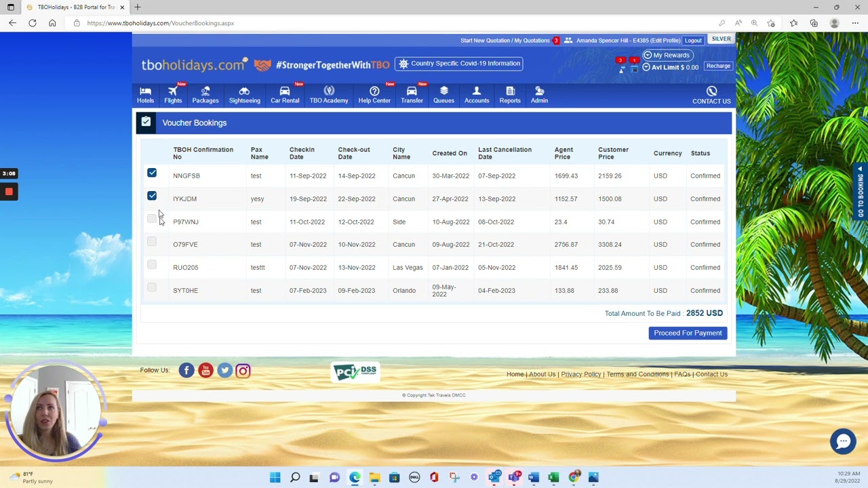Open Sightseeing from the navigation bar
This screenshot has width=868, height=488.
tap(244, 95)
